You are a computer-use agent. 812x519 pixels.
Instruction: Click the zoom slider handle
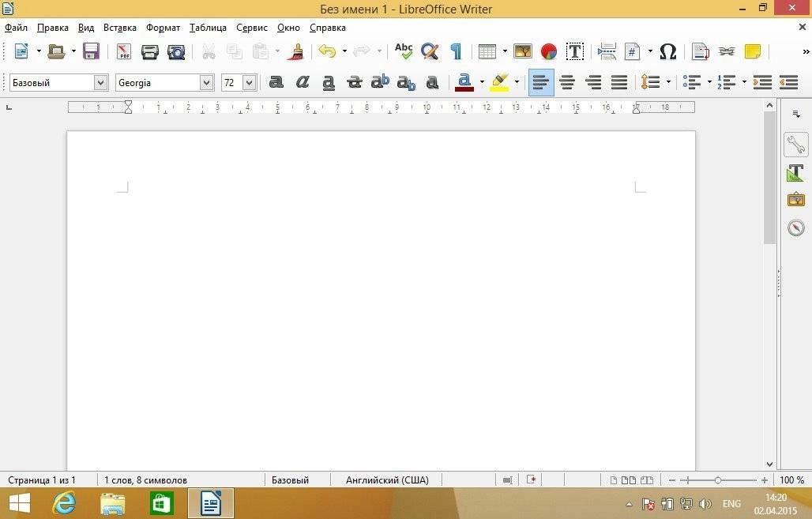pos(718,480)
